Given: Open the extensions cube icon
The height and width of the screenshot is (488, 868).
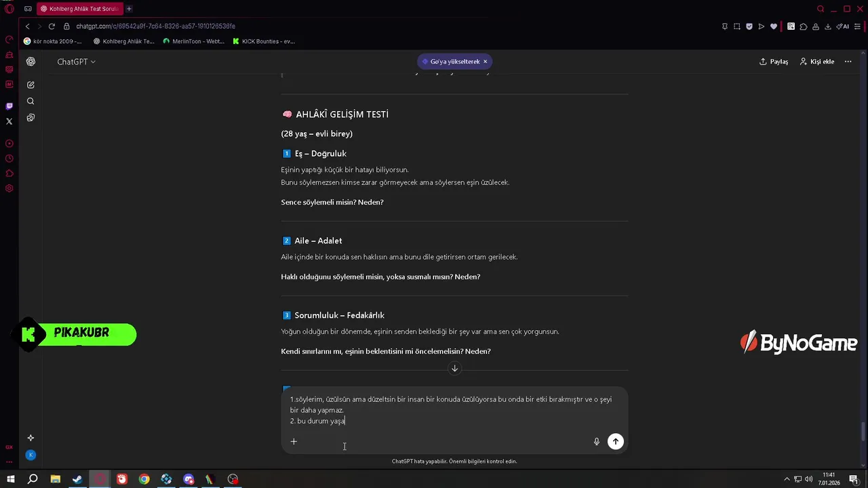Looking at the screenshot, I should tap(804, 26).
